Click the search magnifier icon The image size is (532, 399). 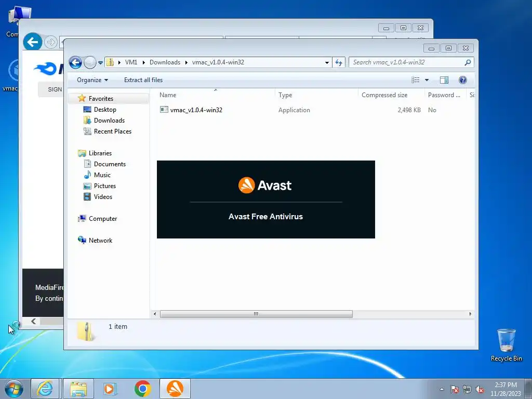tap(468, 62)
